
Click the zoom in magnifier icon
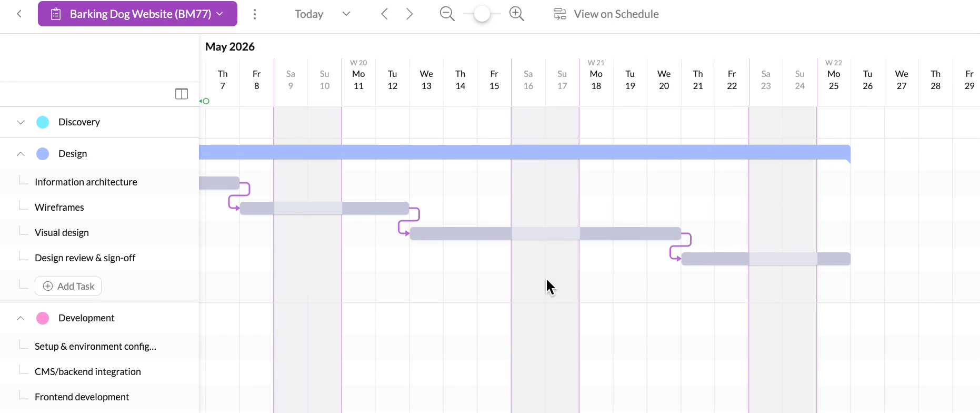[517, 14]
